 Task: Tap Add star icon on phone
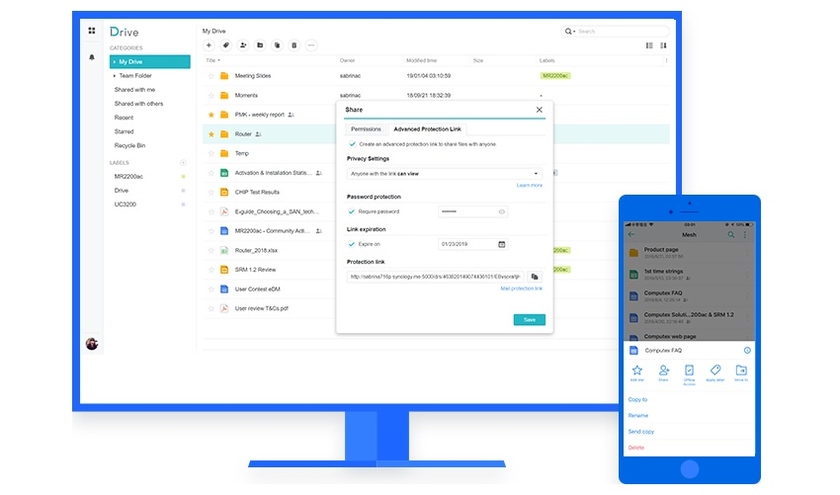point(638,372)
